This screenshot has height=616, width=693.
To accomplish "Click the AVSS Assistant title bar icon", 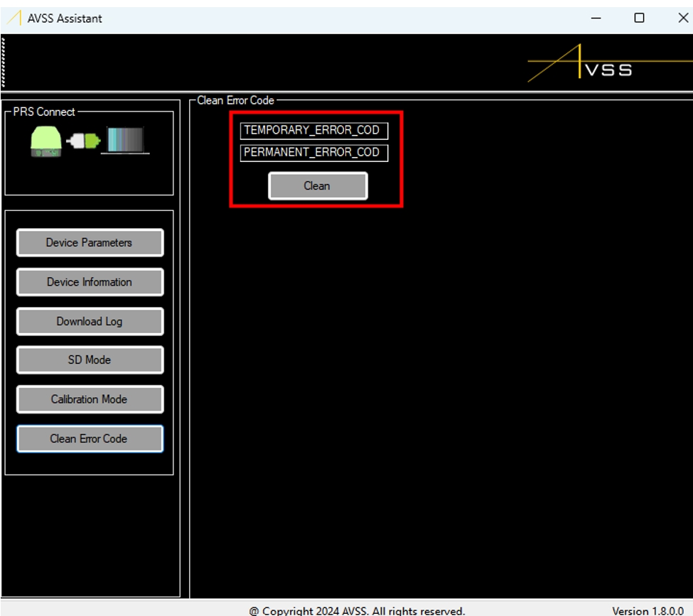I will click(14, 18).
